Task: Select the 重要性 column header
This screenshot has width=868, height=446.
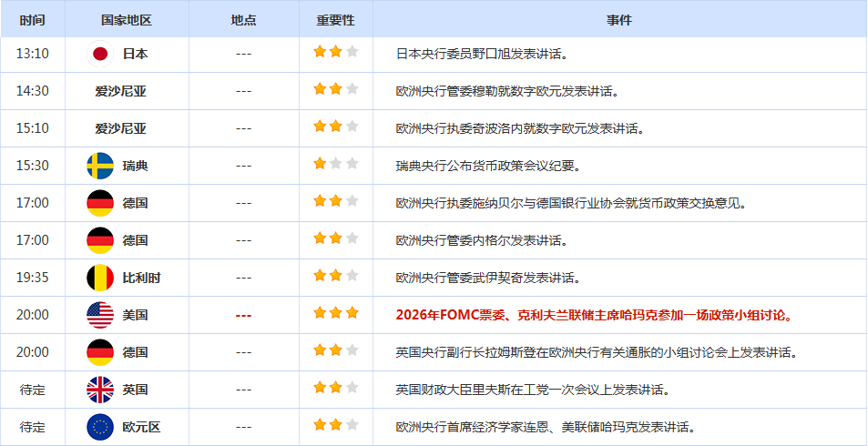Action: point(335,19)
